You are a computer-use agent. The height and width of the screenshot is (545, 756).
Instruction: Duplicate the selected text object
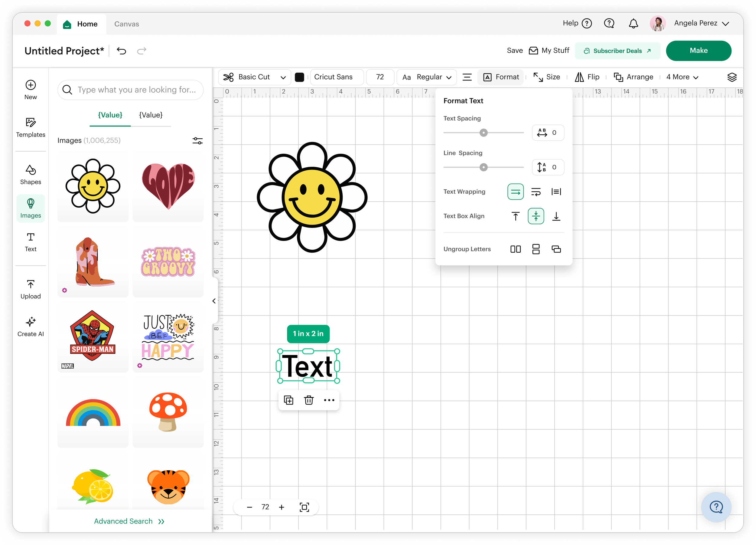pos(288,400)
